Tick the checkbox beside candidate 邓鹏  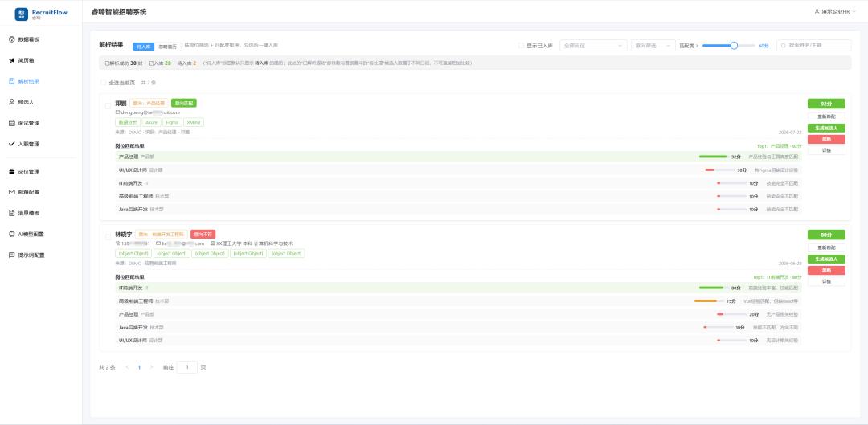coord(108,106)
